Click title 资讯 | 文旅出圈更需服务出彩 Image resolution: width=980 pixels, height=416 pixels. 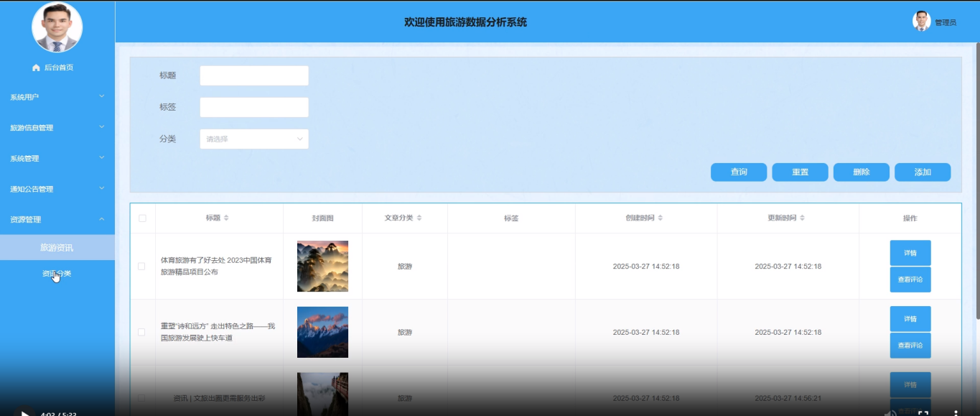pyautogui.click(x=220, y=398)
